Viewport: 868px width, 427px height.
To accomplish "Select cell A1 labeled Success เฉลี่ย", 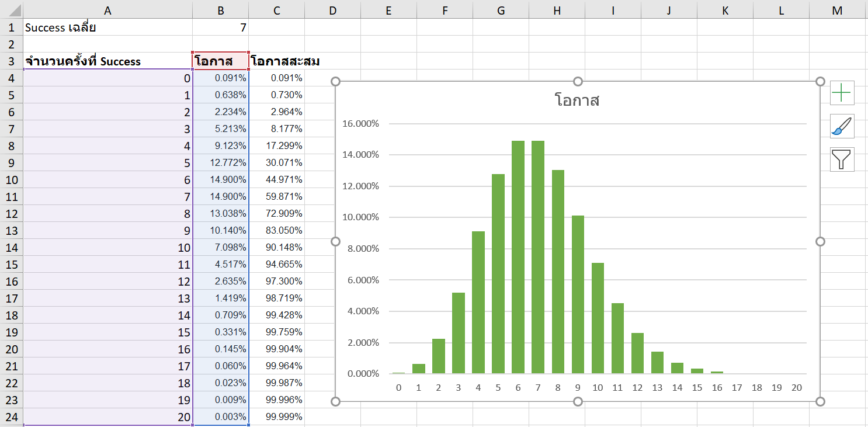I will click(x=106, y=27).
